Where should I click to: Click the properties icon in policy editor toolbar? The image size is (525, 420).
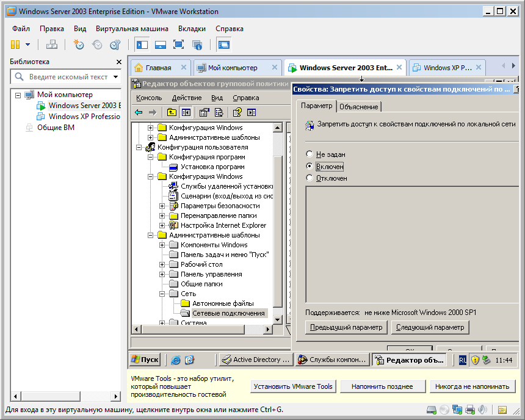[x=205, y=112]
